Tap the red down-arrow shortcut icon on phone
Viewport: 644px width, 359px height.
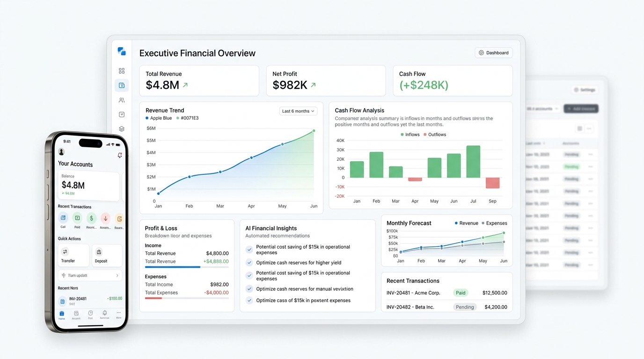pos(105,218)
